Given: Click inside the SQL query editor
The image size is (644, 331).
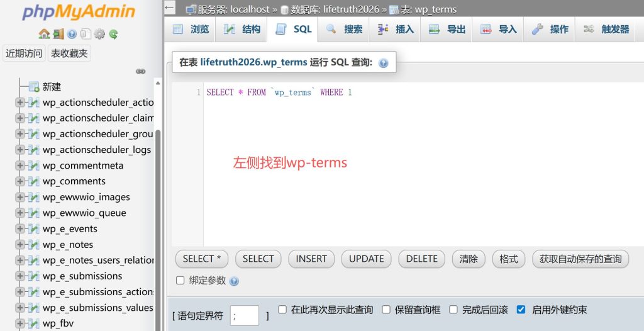Looking at the screenshot, I should point(423,164).
